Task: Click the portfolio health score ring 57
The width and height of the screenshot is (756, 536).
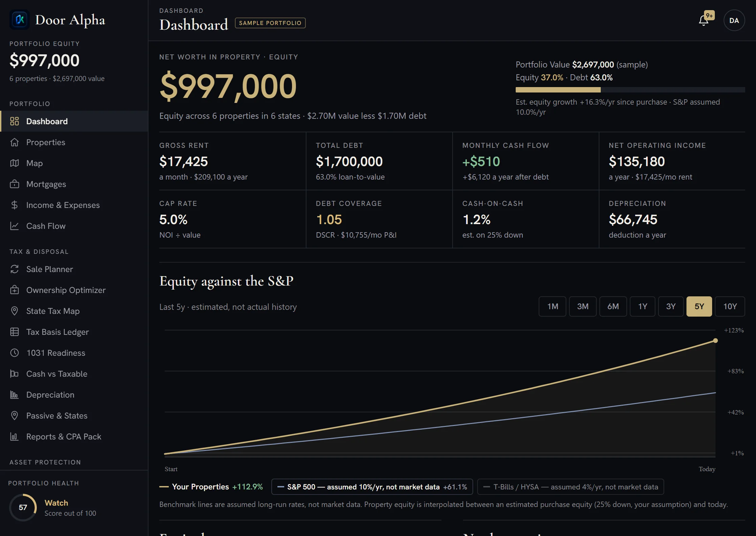Action: pyautogui.click(x=23, y=507)
